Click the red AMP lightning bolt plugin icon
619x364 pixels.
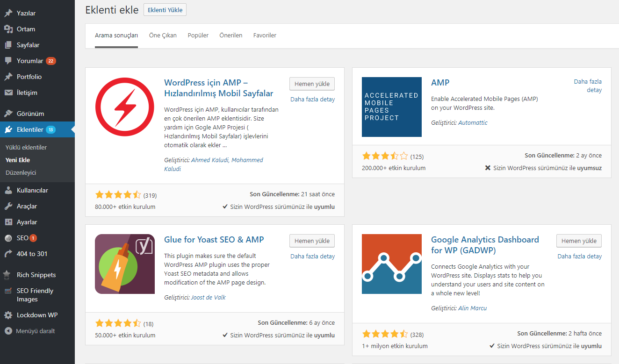pyautogui.click(x=125, y=107)
